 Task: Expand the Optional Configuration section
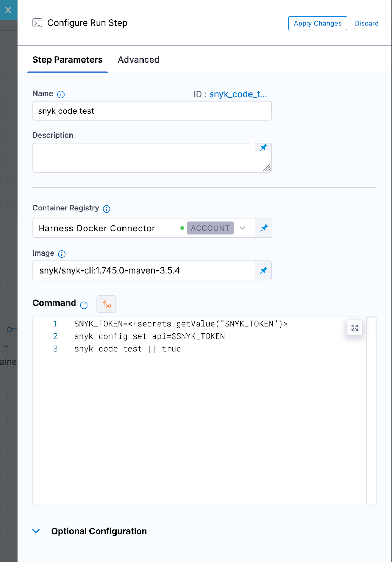click(99, 531)
